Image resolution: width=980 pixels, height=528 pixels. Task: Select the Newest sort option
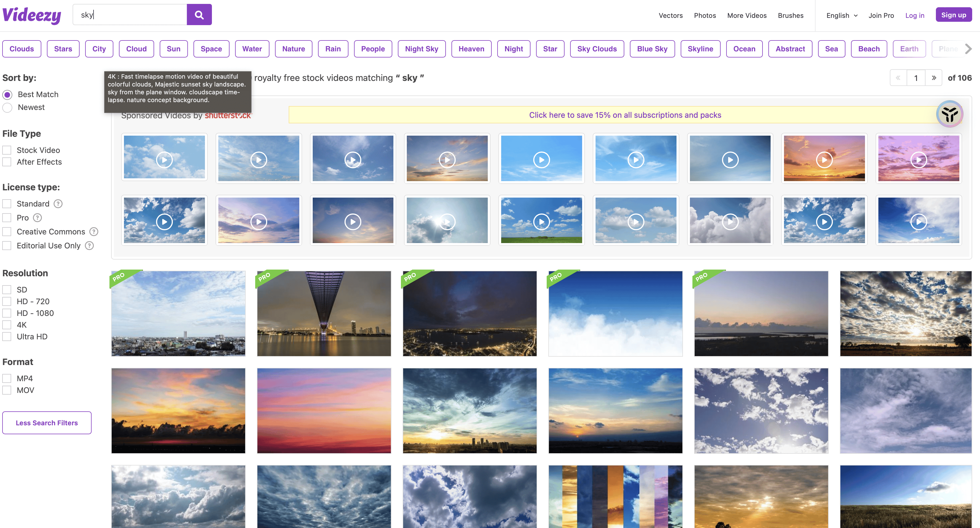pos(8,107)
